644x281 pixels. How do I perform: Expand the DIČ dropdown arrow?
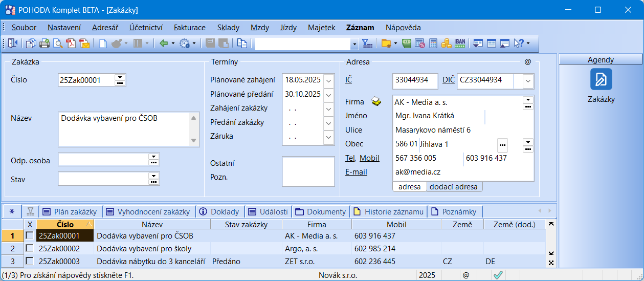point(528,81)
